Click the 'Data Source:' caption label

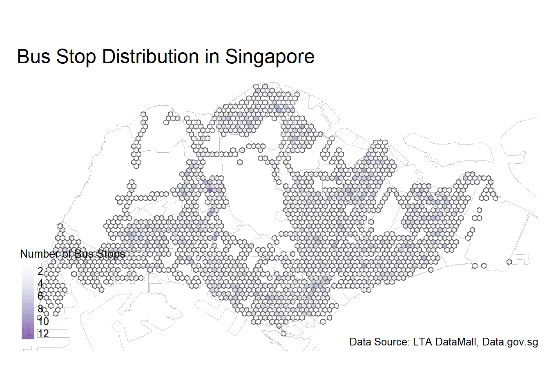point(379,342)
